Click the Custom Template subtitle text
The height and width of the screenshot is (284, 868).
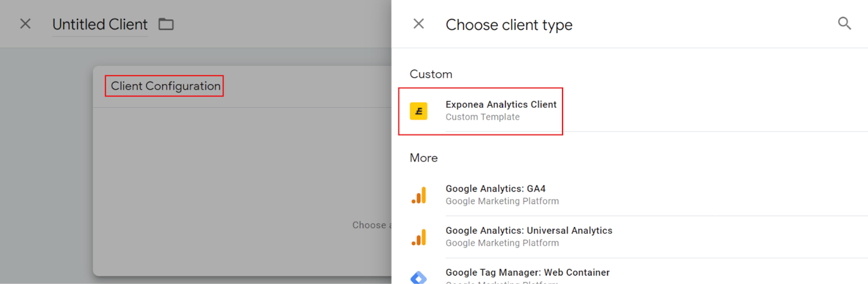pos(482,117)
